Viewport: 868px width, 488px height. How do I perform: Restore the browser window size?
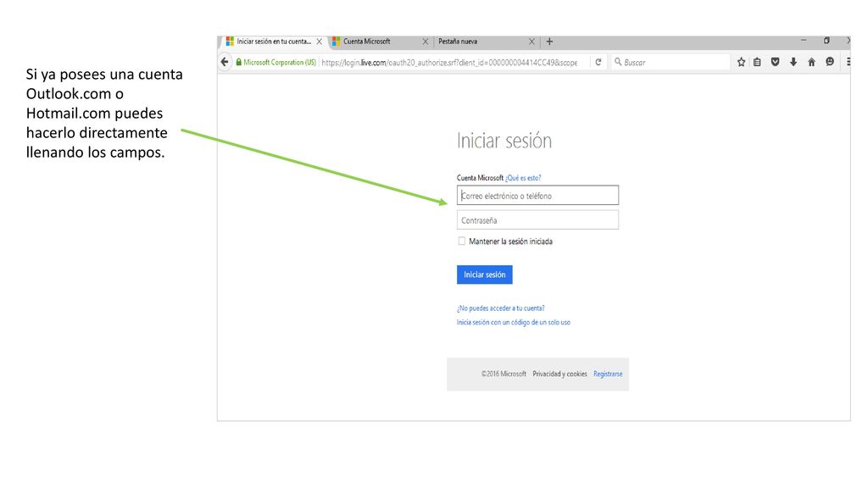pos(826,41)
